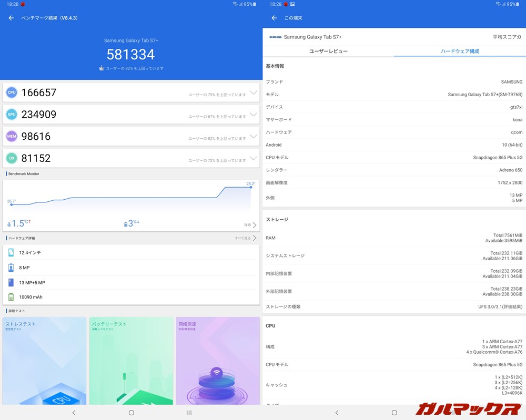Open the ストレステスト test card
The height and width of the screenshot is (420, 526).
click(44, 361)
